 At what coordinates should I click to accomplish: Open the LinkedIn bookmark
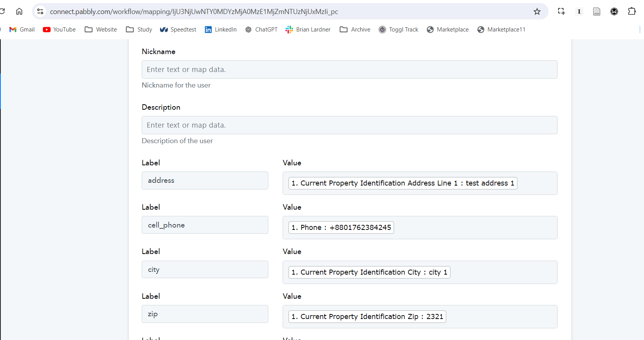point(221,30)
